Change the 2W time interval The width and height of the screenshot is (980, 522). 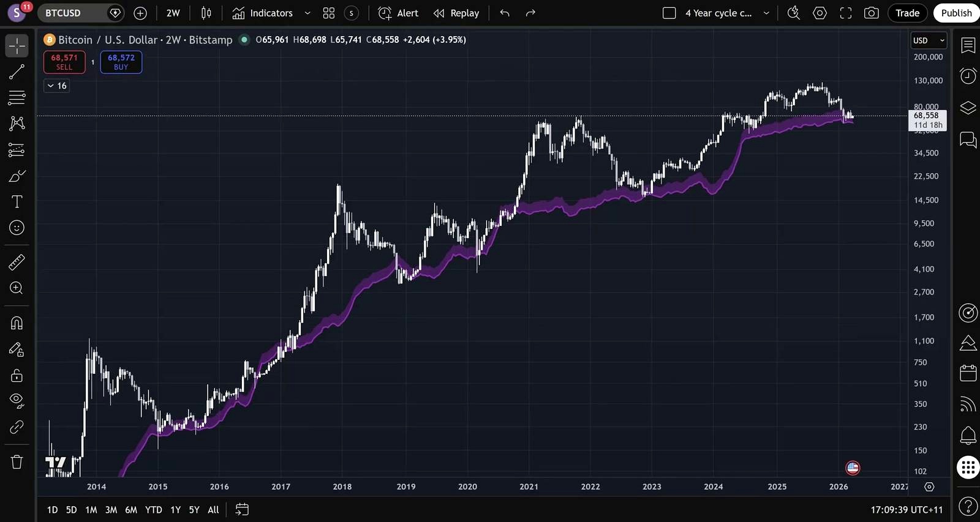coord(173,13)
